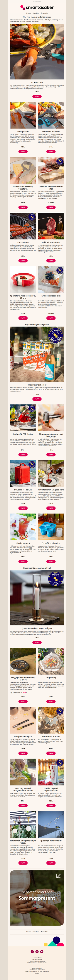Viewport: 74px width, 980px height.
Task: Open the Bästsäljare link in the top navigation
Action: [x=36, y=13]
